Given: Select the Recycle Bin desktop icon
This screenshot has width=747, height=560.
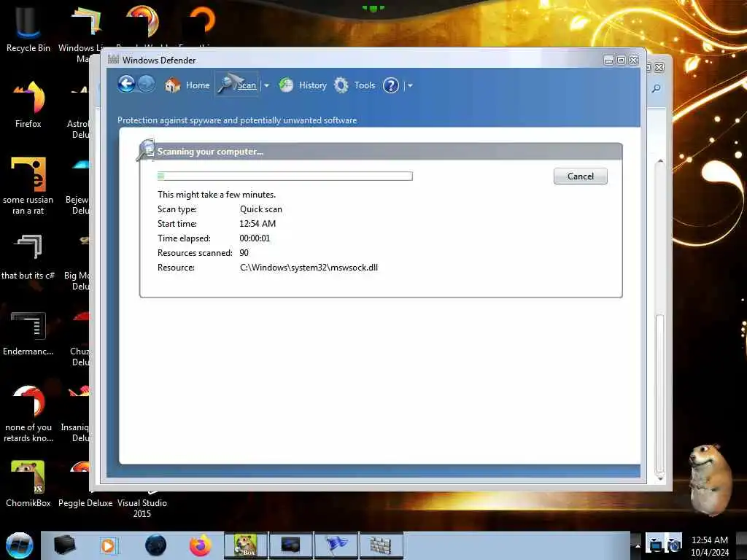Looking at the screenshot, I should (x=28, y=28).
